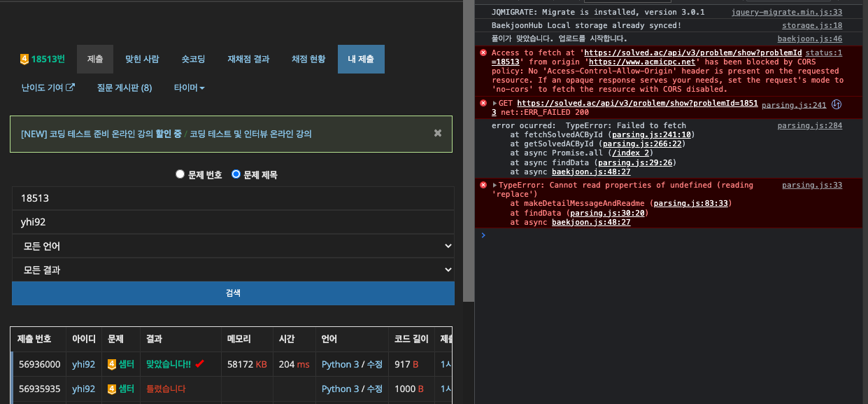Open 샘터 problem link in row 56936000
The width and height of the screenshot is (868, 404).
pyautogui.click(x=127, y=364)
